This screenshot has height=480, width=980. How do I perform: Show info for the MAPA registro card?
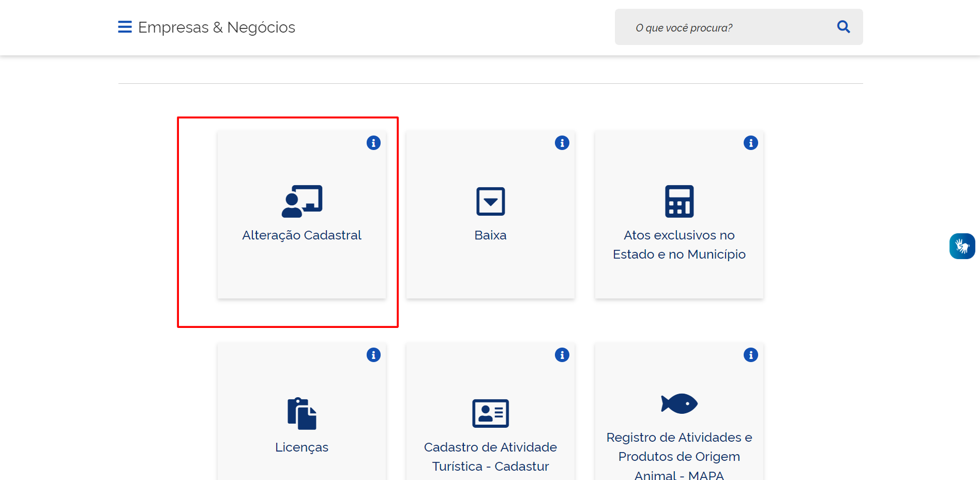pos(751,355)
